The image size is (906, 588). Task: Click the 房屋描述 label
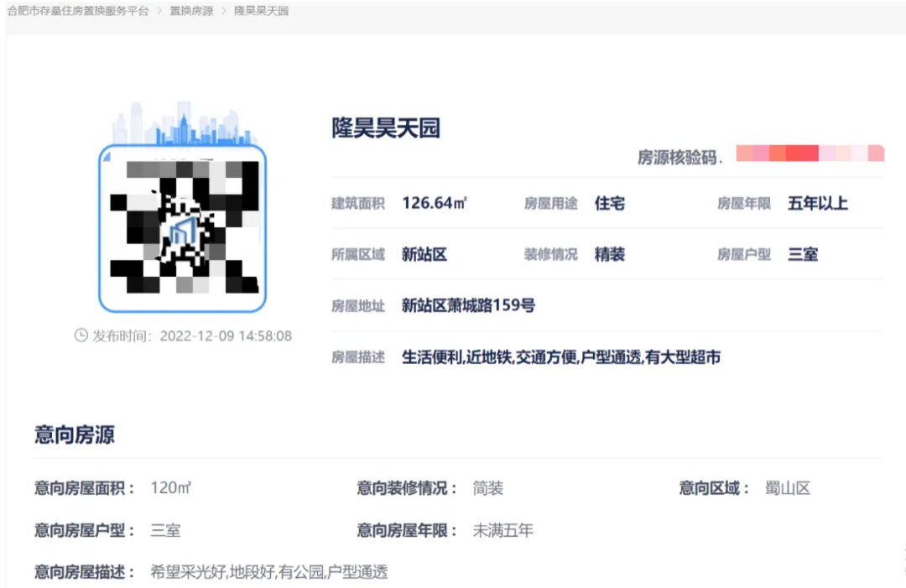coord(358,357)
